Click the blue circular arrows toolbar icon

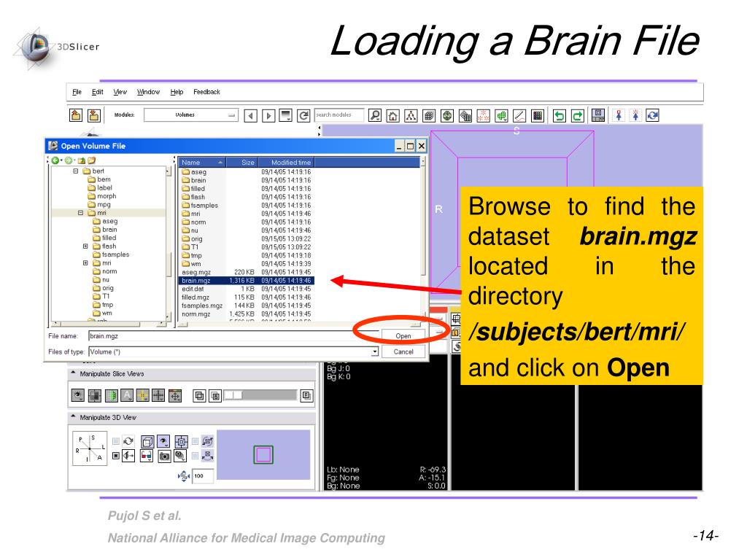click(652, 115)
